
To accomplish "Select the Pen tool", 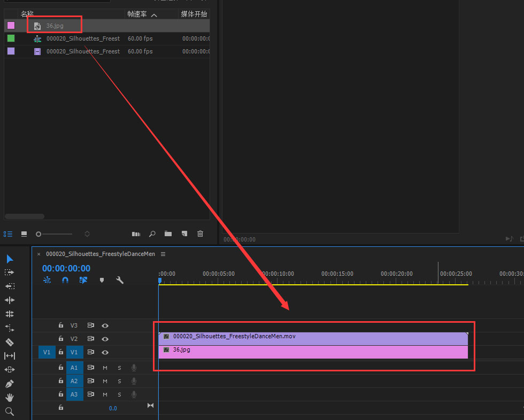I will [x=9, y=384].
